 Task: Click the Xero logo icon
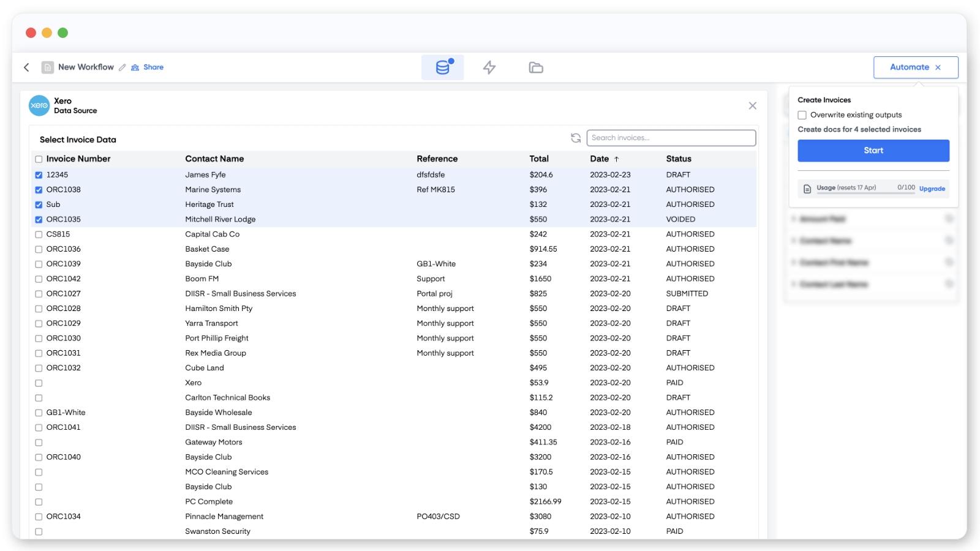[39, 105]
